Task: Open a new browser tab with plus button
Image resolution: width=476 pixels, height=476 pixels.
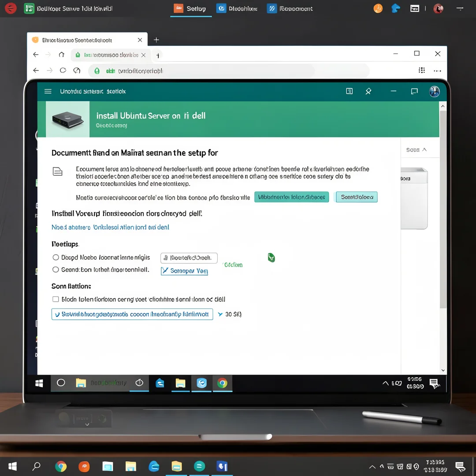Action: [156, 40]
